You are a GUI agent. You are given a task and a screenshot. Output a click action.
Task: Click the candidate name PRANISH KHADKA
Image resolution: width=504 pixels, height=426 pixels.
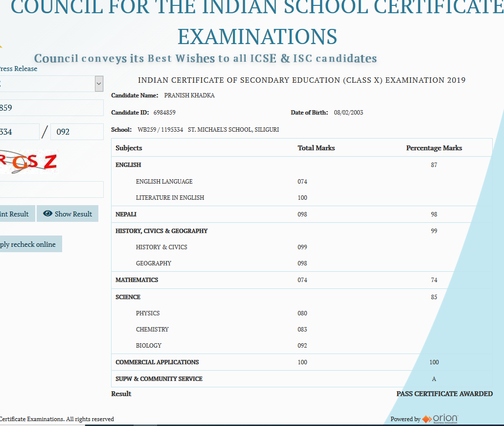coord(189,95)
